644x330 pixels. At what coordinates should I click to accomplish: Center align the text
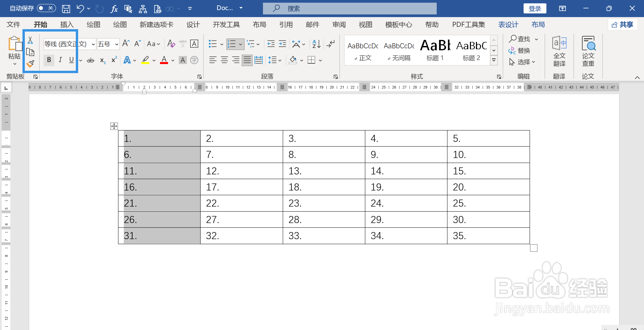tap(224, 60)
